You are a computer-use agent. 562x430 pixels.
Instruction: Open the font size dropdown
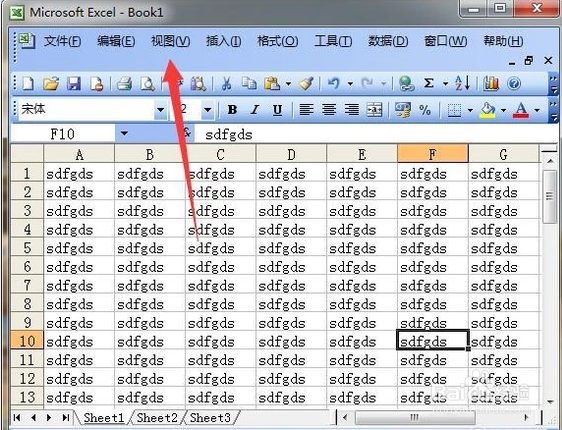[x=208, y=110]
